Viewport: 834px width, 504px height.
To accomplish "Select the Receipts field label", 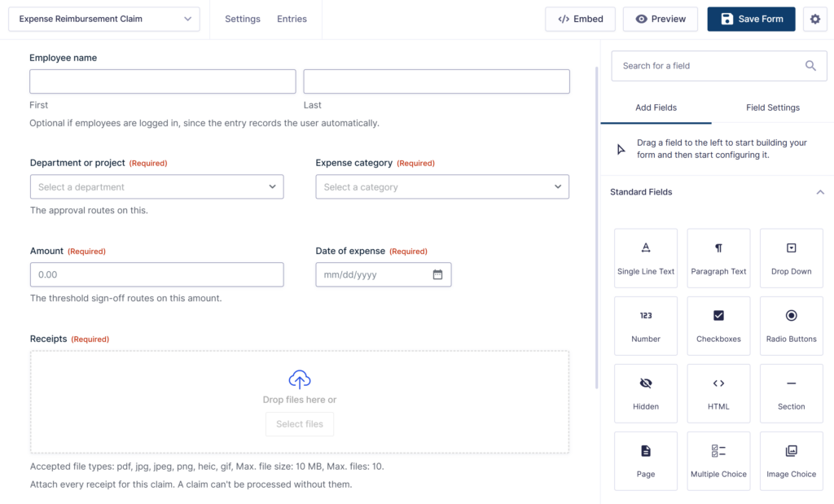I will (x=48, y=339).
